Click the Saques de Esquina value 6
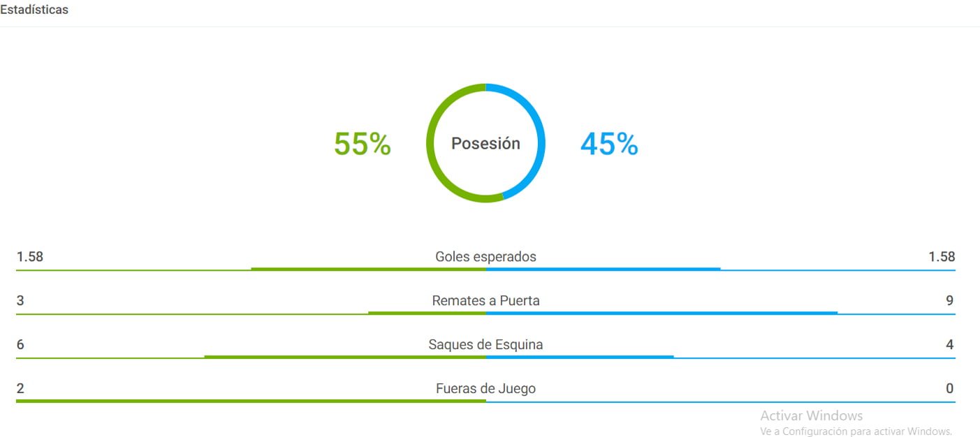Screen dimensions: 980x437 [x=20, y=345]
